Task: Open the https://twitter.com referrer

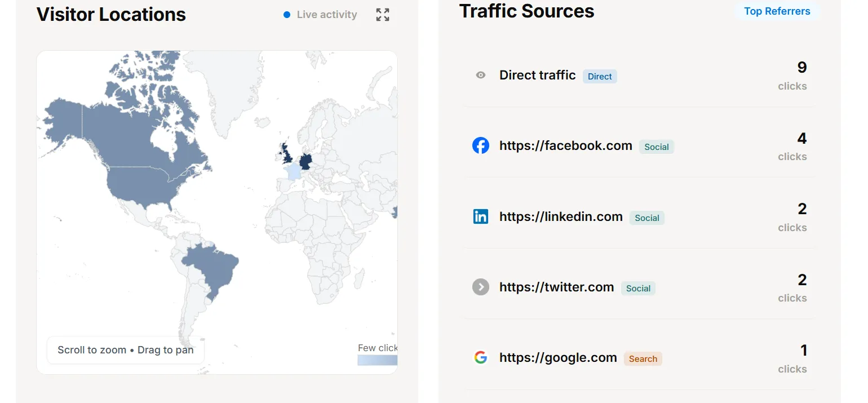Action: 556,287
